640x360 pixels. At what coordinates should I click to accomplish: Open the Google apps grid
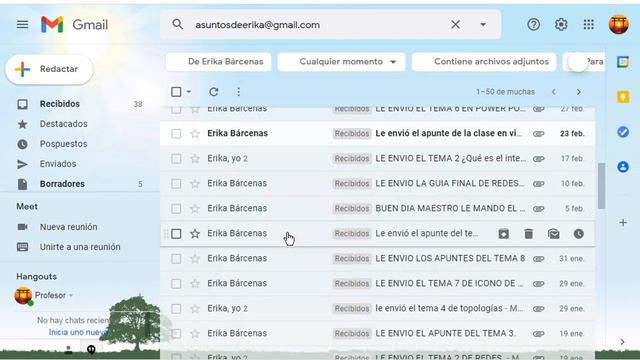coord(589,24)
